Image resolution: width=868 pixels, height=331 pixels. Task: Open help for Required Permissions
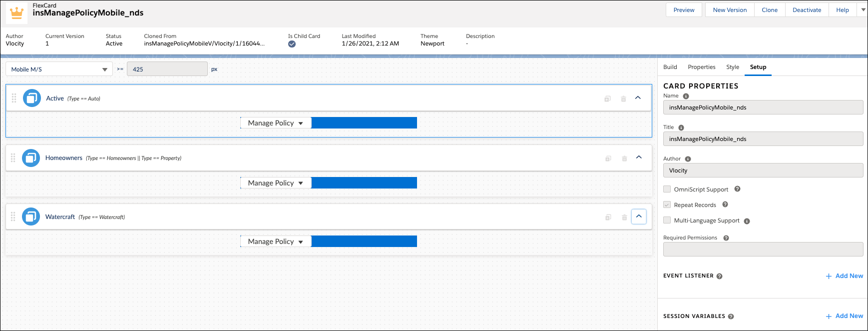[726, 238]
